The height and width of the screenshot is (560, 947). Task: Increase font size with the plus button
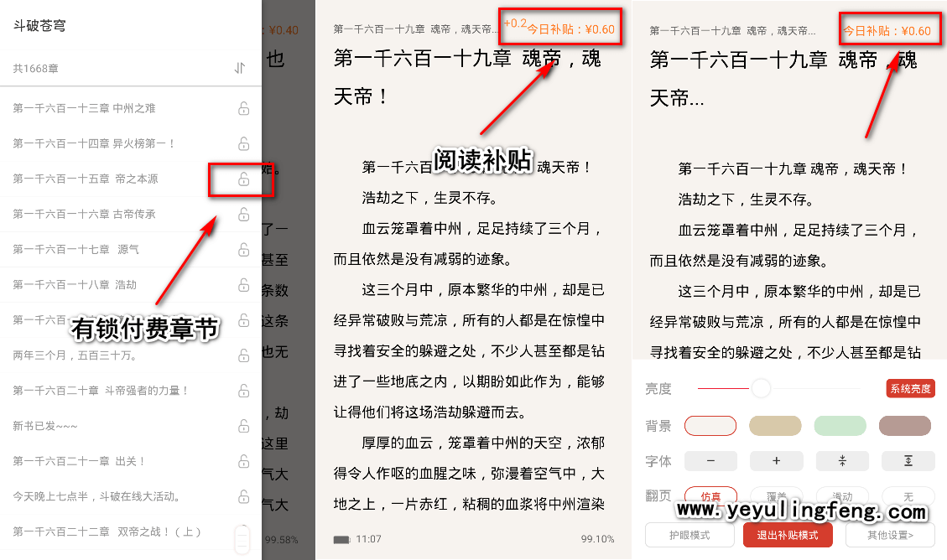776,461
